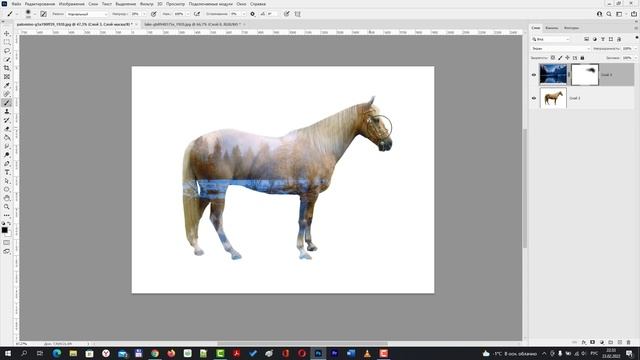
Task: Open the Окно menu
Action: (x=241, y=4)
